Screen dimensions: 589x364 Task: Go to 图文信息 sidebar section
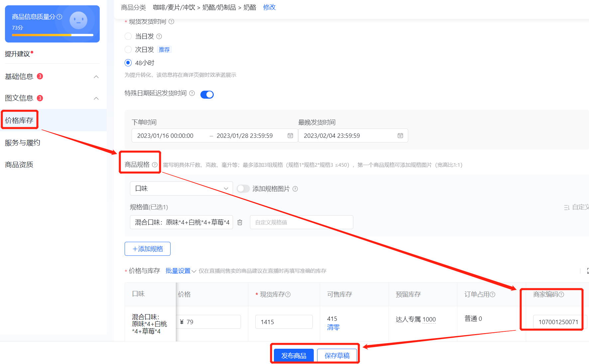click(19, 98)
